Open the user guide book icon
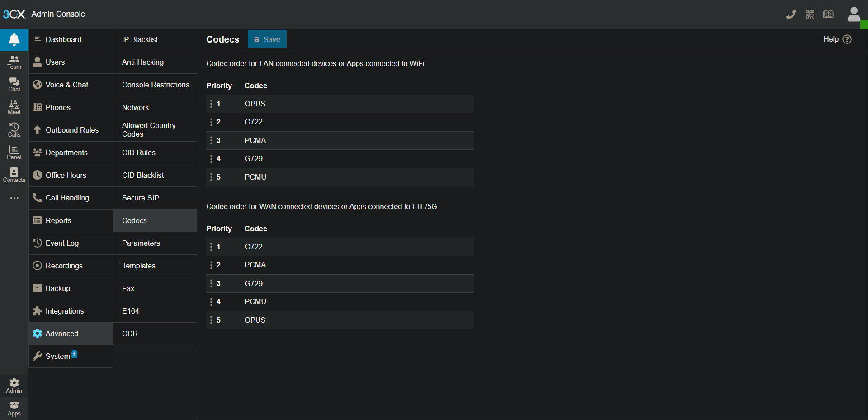This screenshot has width=868, height=420. (828, 14)
